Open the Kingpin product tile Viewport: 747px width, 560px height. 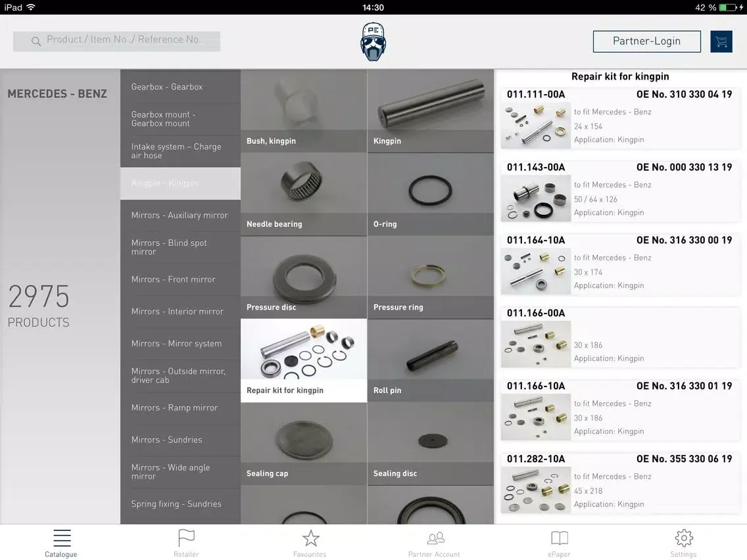pyautogui.click(x=431, y=111)
